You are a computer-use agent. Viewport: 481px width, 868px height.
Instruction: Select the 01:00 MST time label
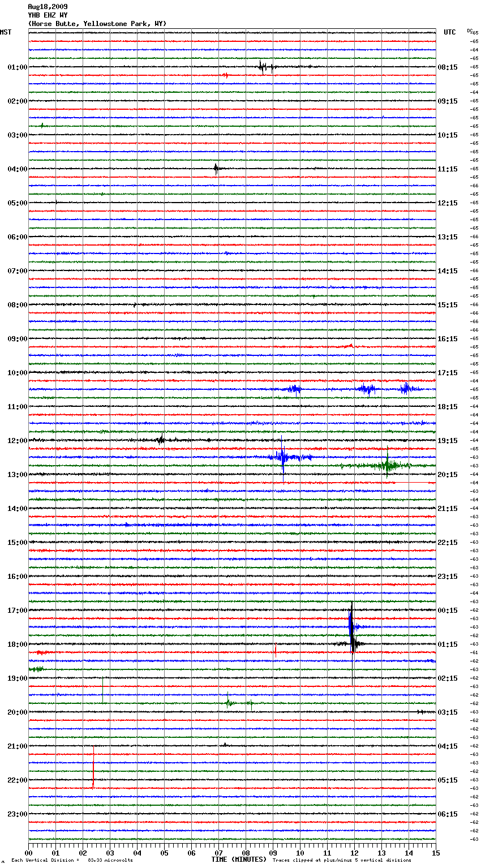(x=17, y=67)
